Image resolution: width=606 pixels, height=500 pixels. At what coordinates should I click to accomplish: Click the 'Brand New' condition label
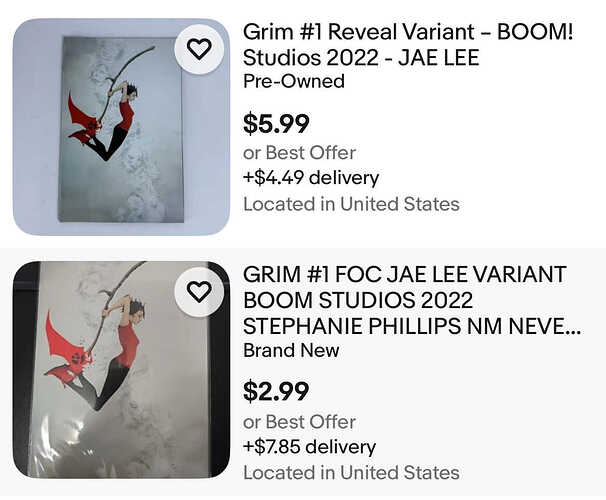click(291, 350)
